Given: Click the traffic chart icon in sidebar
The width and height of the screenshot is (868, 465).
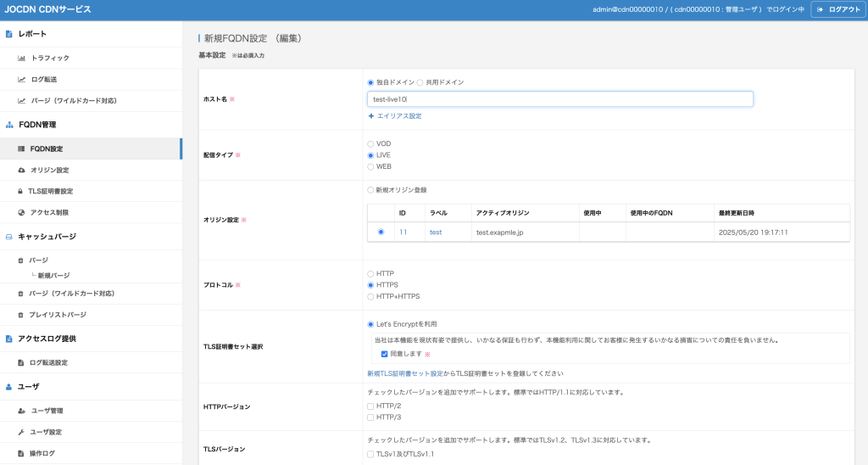Looking at the screenshot, I should tap(21, 59).
